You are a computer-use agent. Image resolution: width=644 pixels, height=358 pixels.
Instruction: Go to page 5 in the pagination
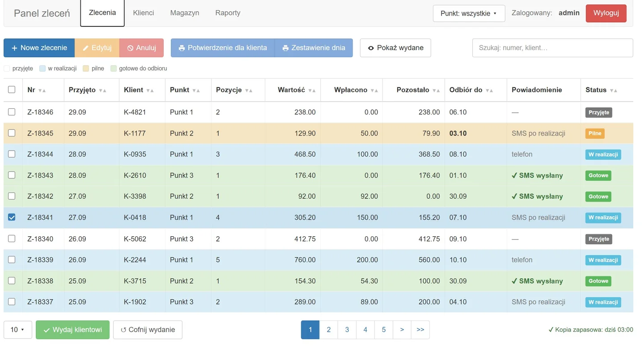[x=384, y=330]
